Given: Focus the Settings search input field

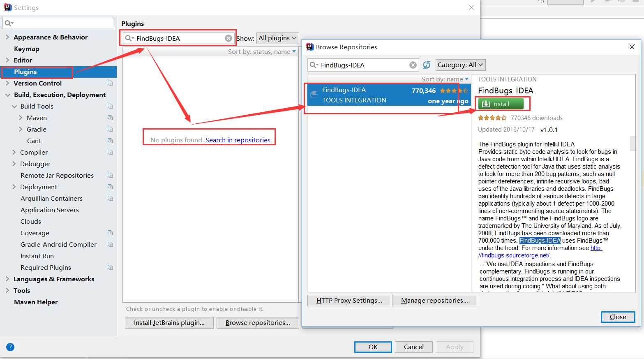Looking at the screenshot, I should 58,23.
